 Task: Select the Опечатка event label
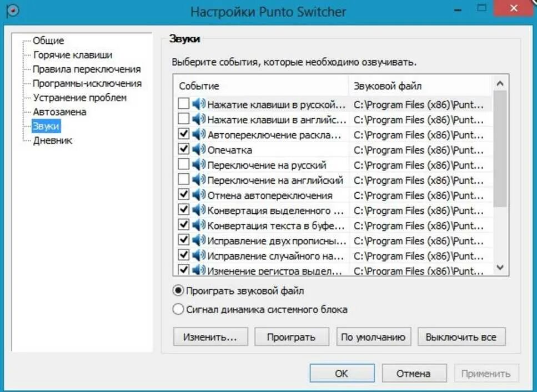(230, 150)
